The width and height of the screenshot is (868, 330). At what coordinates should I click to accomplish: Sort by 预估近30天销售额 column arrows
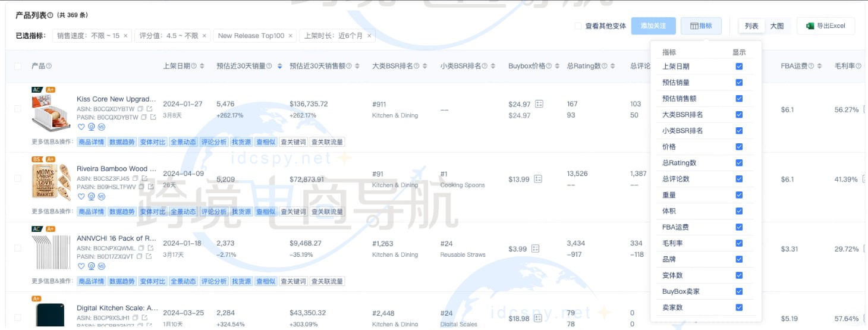tap(357, 66)
